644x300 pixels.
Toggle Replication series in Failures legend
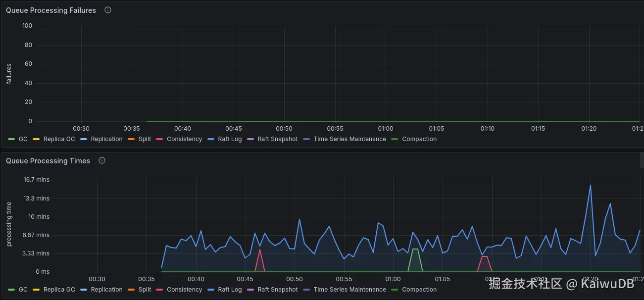101,139
